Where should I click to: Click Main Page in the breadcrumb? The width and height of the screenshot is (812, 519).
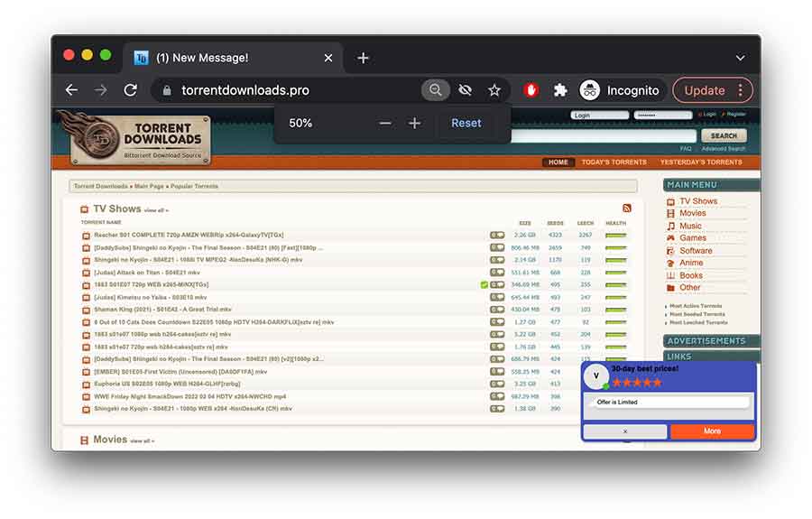[x=149, y=186]
